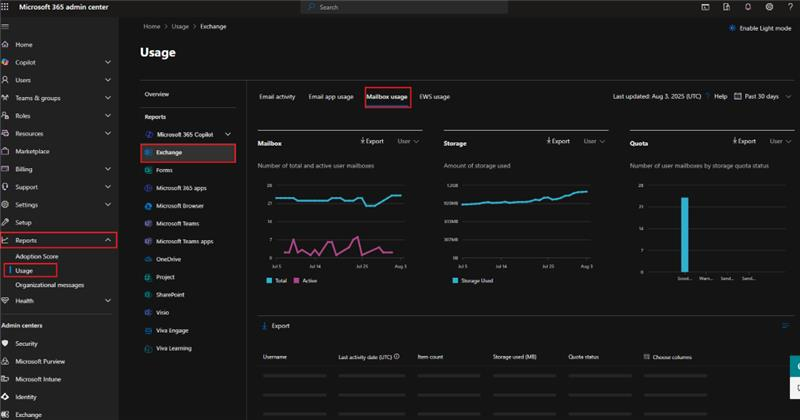
Task: Click the Viva Engage report icon
Action: point(148,331)
